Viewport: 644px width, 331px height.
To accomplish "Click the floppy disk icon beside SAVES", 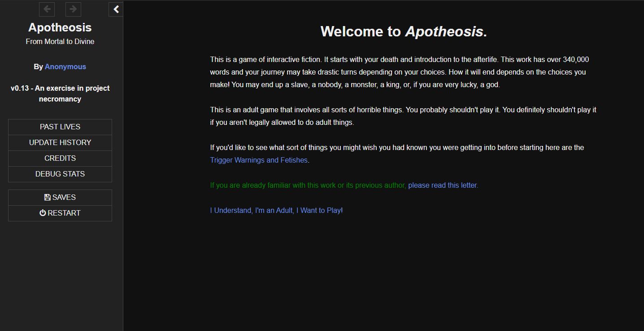I will 47,198.
